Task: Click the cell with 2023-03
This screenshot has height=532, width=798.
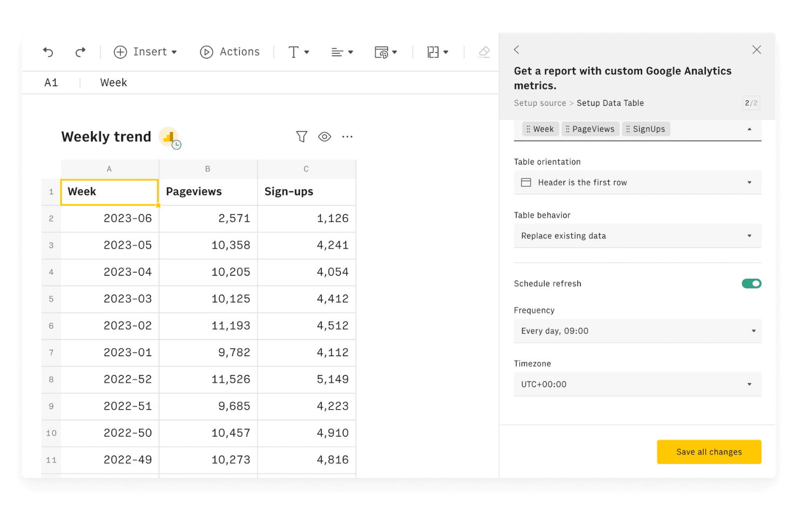Action: click(109, 299)
